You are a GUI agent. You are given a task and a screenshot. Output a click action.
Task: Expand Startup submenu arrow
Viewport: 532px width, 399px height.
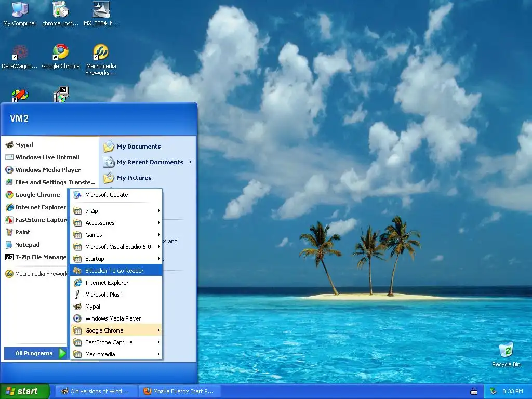[x=159, y=259]
